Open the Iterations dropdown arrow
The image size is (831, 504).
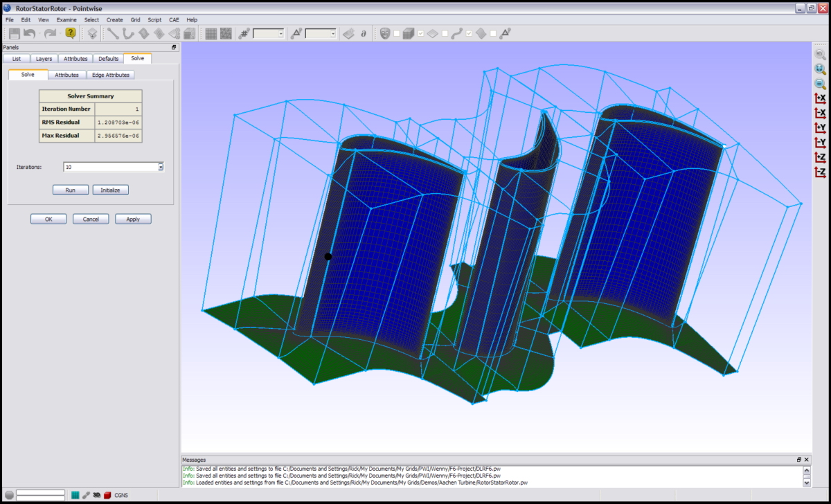point(160,167)
